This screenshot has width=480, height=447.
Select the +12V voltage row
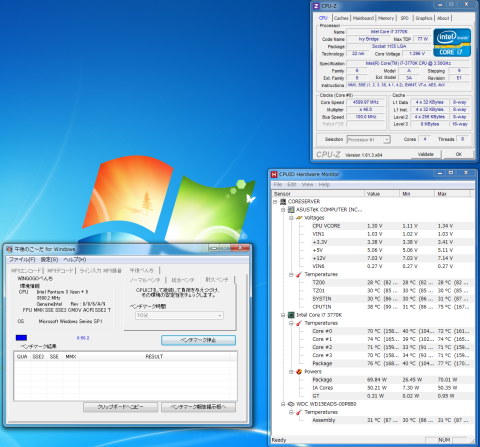393,258
